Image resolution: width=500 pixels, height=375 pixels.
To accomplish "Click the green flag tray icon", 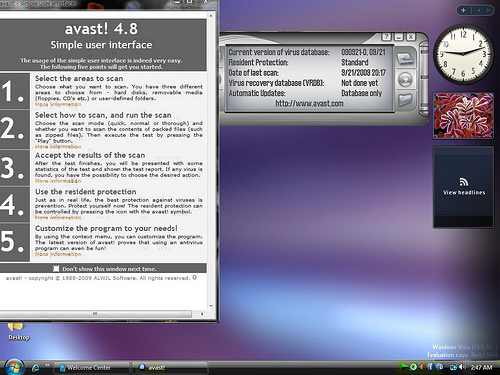I will click(404, 367).
